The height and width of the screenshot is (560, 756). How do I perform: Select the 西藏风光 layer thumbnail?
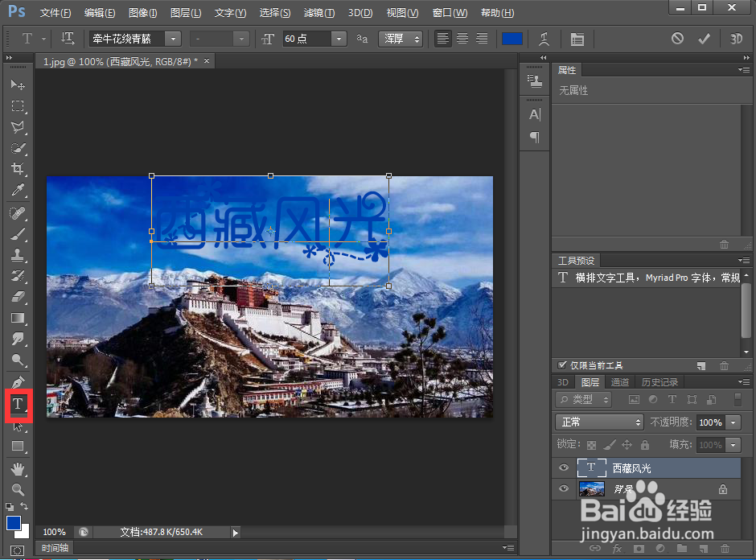click(592, 467)
